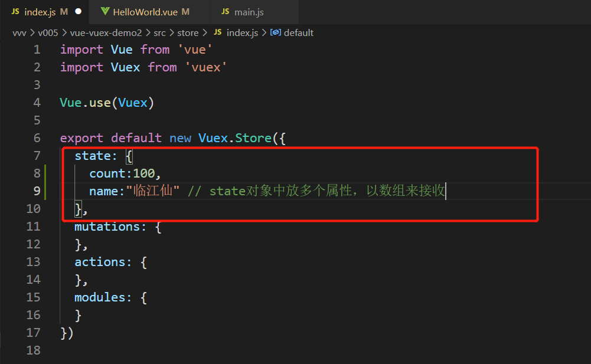The height and width of the screenshot is (364, 591).
Task: Click 'Vuex' identifier on line 2
Action: click(126, 67)
